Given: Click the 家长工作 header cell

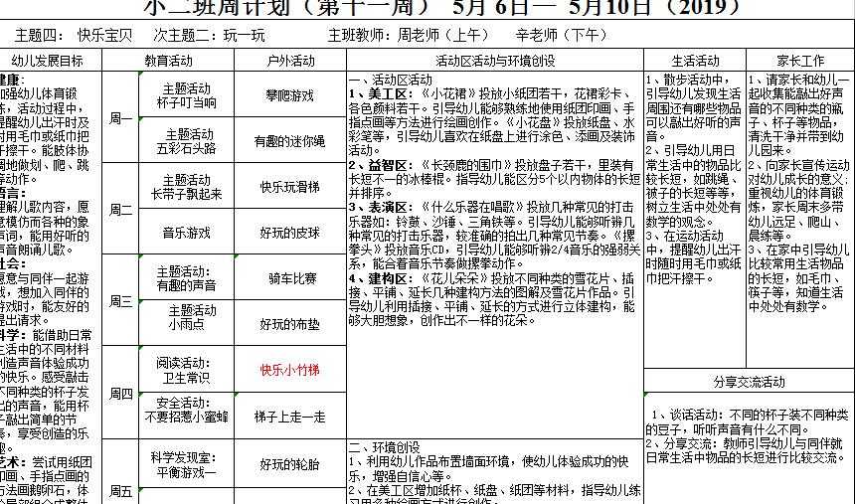Looking at the screenshot, I should [x=799, y=61].
